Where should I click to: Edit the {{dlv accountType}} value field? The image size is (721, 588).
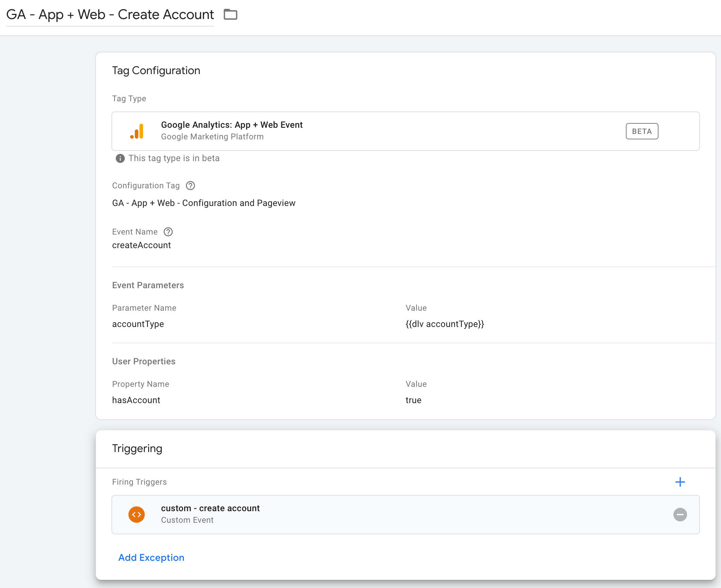click(x=445, y=324)
